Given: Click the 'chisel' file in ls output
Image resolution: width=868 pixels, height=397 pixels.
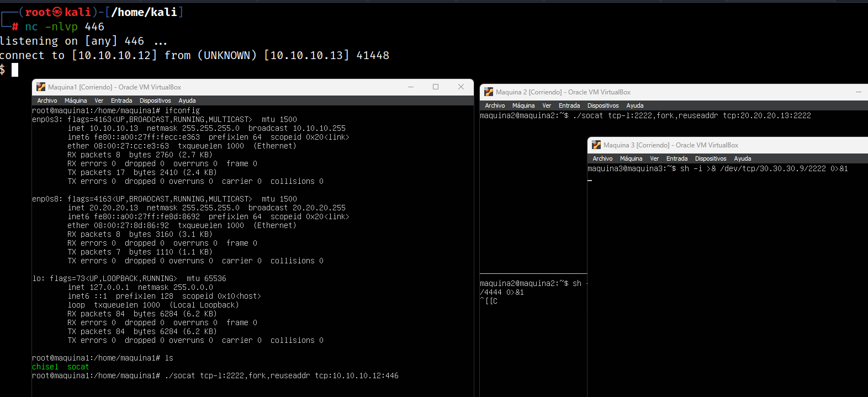Looking at the screenshot, I should 45,367.
